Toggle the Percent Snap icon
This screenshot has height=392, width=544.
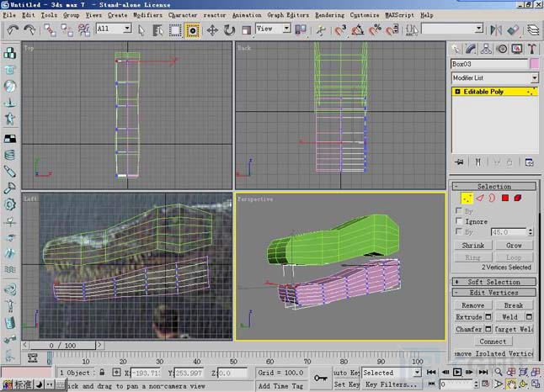375,30
